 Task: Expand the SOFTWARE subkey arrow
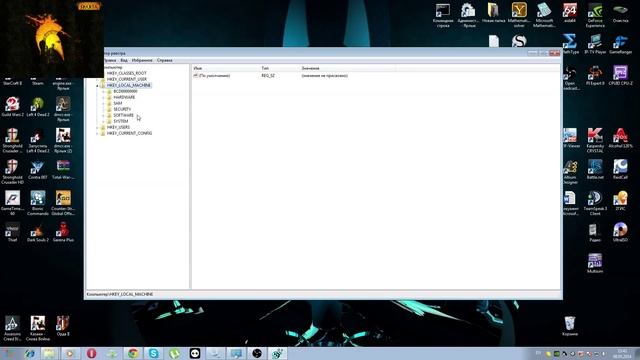pyautogui.click(x=104, y=116)
